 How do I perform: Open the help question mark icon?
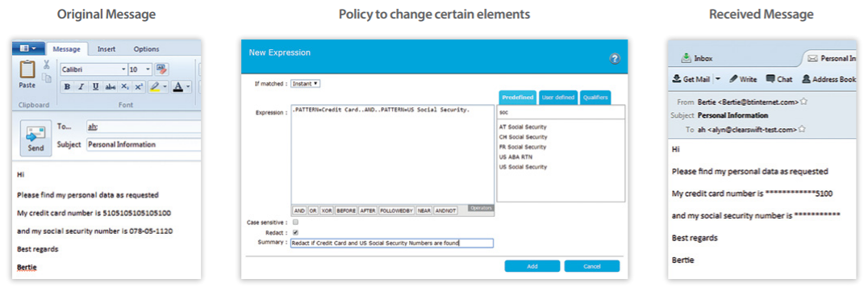coord(615,59)
